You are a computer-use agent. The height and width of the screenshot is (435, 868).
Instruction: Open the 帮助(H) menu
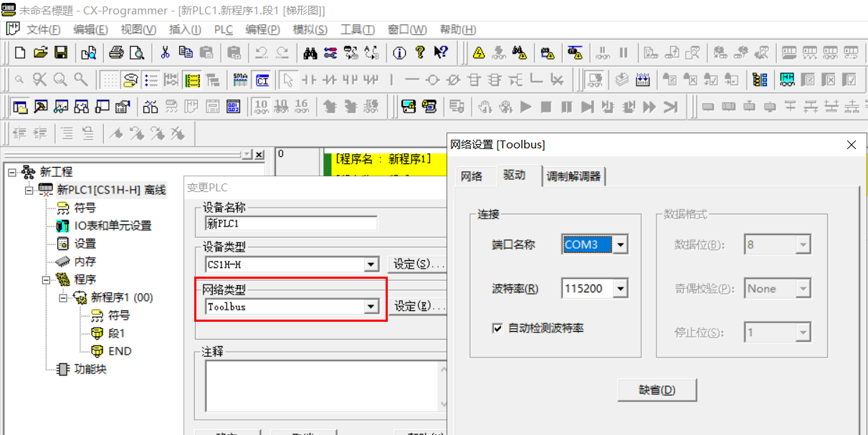(458, 29)
